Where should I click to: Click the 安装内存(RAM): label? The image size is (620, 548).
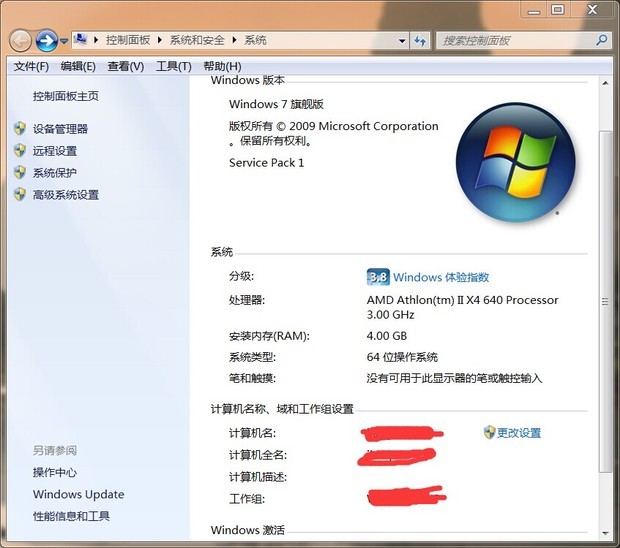click(x=269, y=336)
